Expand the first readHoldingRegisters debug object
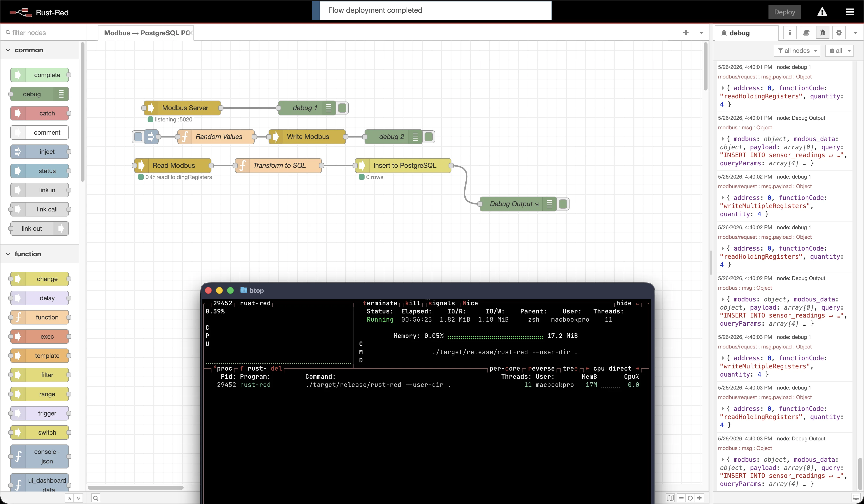Image resolution: width=864 pixels, height=504 pixels. click(722, 88)
